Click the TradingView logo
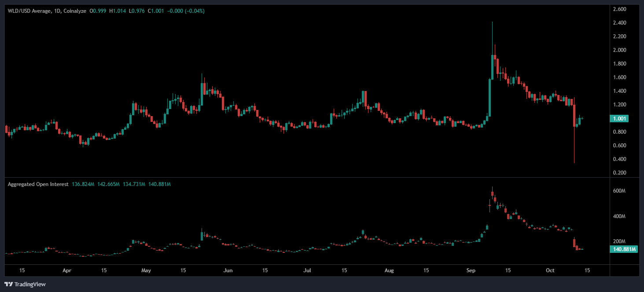 (25, 284)
